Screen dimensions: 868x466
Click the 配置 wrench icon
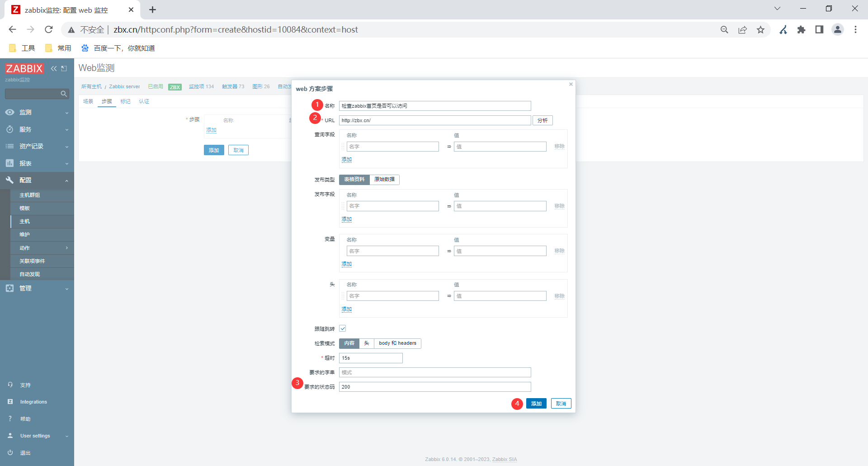pyautogui.click(x=9, y=180)
